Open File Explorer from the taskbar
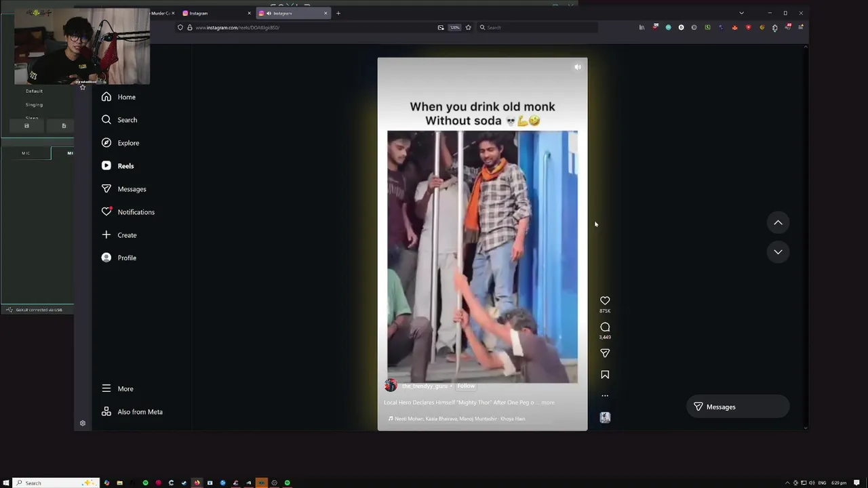The height and width of the screenshot is (488, 868). pyautogui.click(x=119, y=483)
